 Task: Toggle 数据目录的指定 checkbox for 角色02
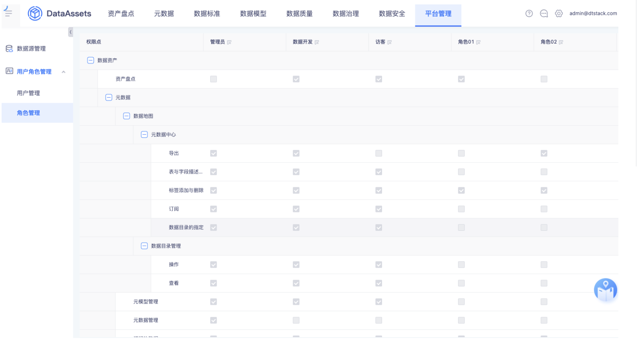[x=544, y=228]
